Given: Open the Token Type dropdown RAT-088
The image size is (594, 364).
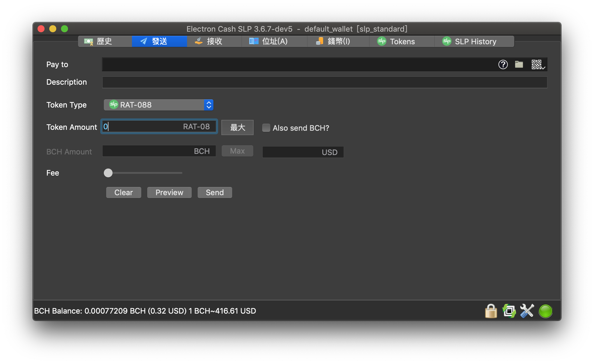Looking at the screenshot, I should [x=159, y=105].
